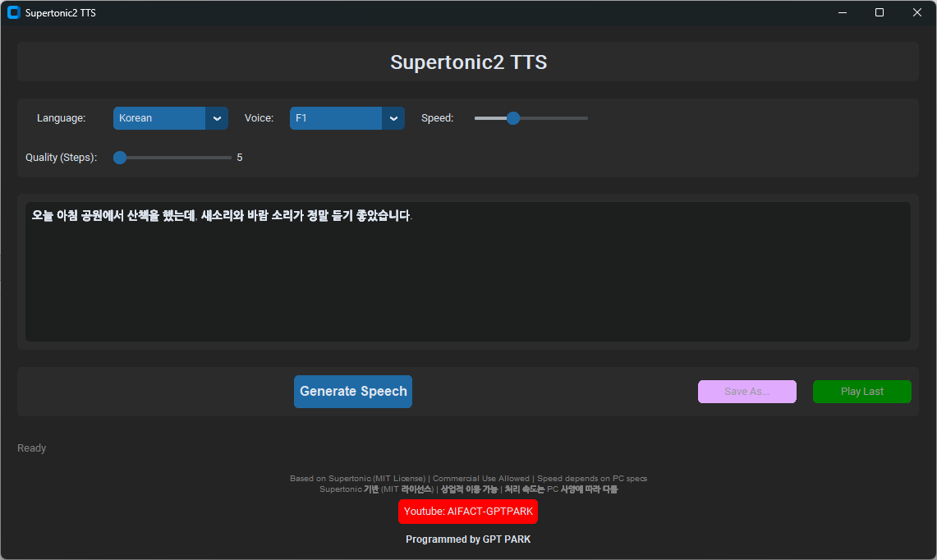Click the Quality steps value 5
Image resolution: width=937 pixels, height=560 pixels.
click(240, 158)
